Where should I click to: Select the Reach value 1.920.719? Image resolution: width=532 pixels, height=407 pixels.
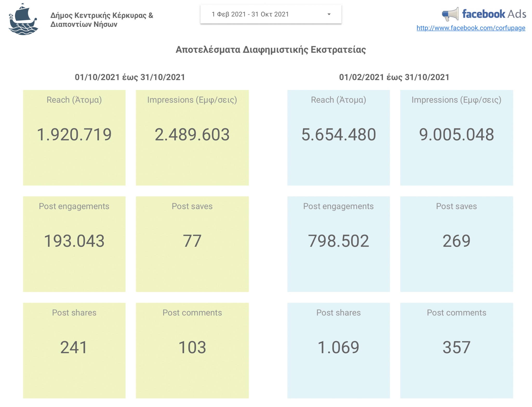point(74,134)
